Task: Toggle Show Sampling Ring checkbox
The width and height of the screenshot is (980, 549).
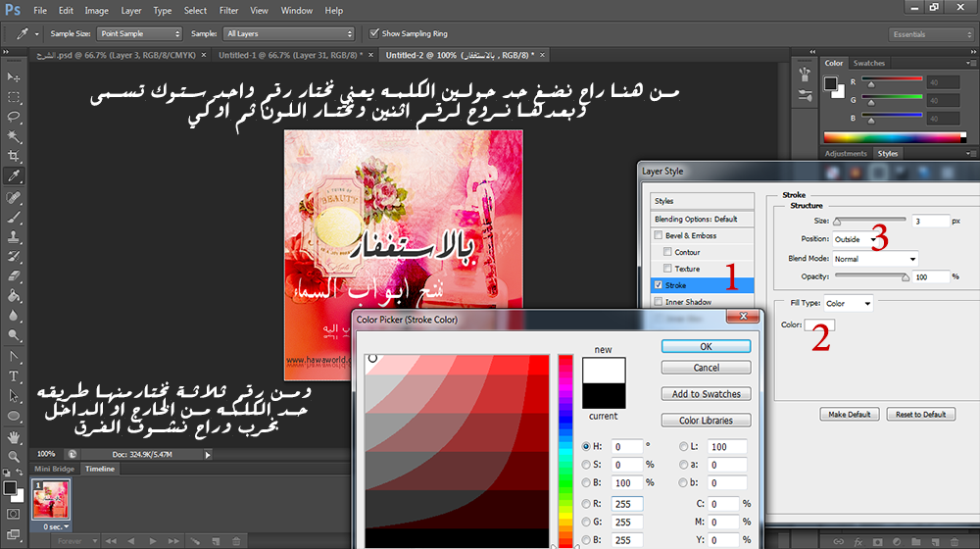Action: pos(373,33)
